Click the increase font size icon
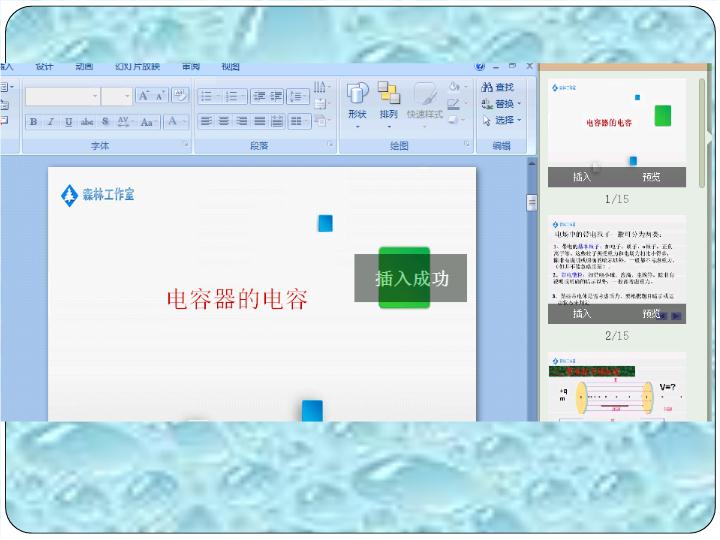720x540 pixels. click(143, 96)
